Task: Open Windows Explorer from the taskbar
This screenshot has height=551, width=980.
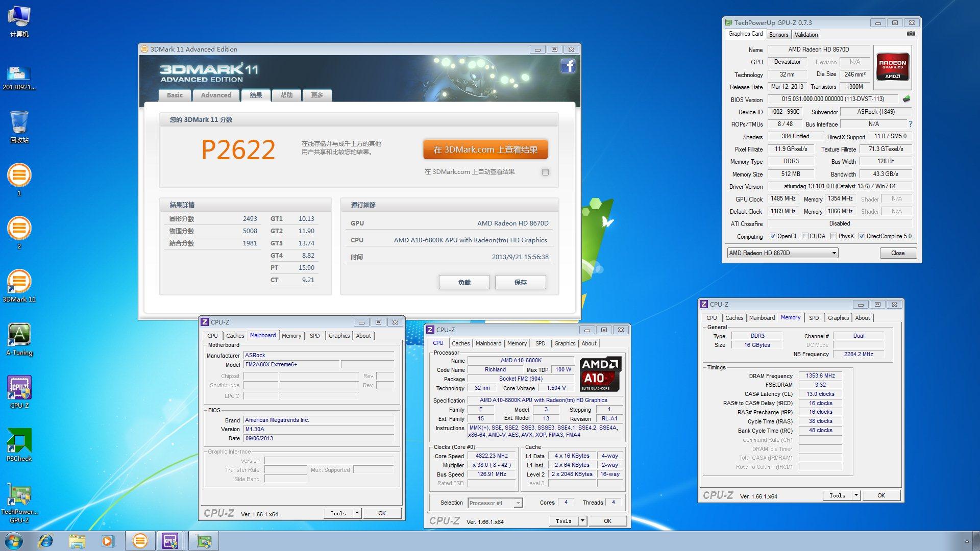Action: pyautogui.click(x=77, y=541)
